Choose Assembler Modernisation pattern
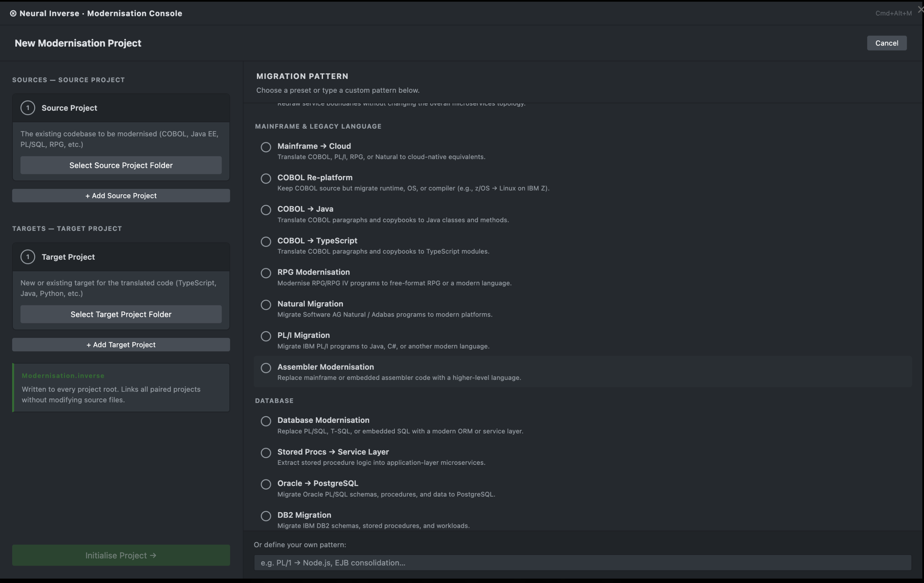The image size is (924, 583). point(266,368)
